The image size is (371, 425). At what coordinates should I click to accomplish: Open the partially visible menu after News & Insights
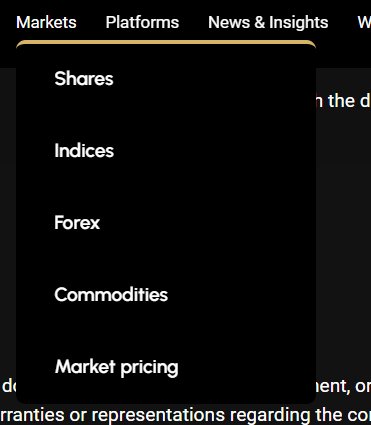pyautogui.click(x=364, y=22)
